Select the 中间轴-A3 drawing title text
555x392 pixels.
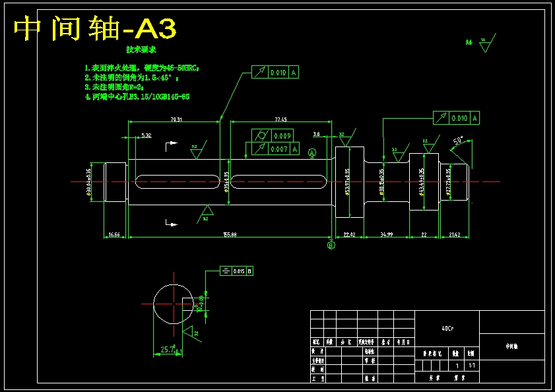pos(86,27)
